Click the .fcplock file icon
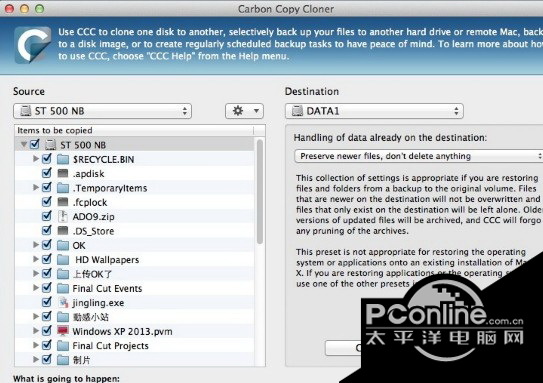Viewport: 543px width, 383px height. (63, 202)
